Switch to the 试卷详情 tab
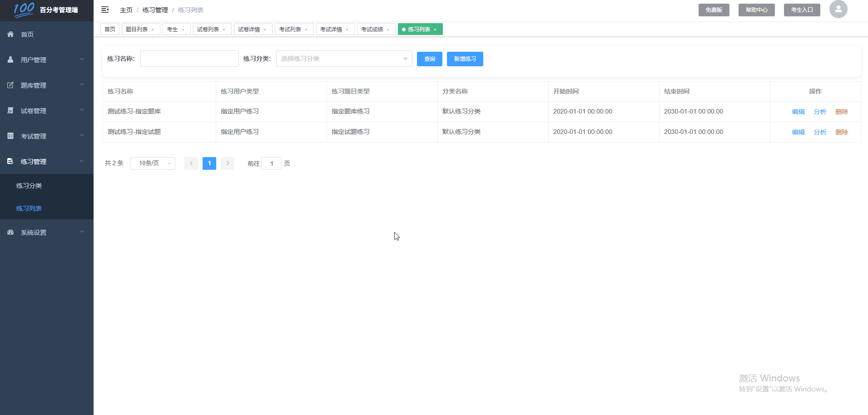 pos(249,29)
